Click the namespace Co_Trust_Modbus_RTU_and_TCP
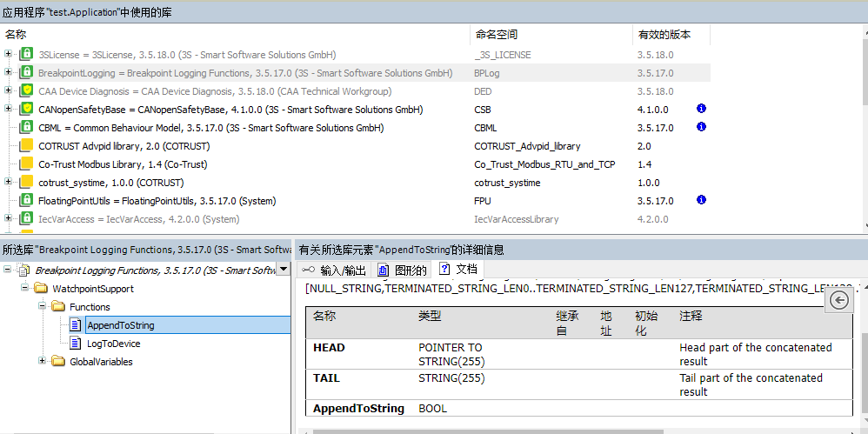The image size is (868, 434). 544,164
